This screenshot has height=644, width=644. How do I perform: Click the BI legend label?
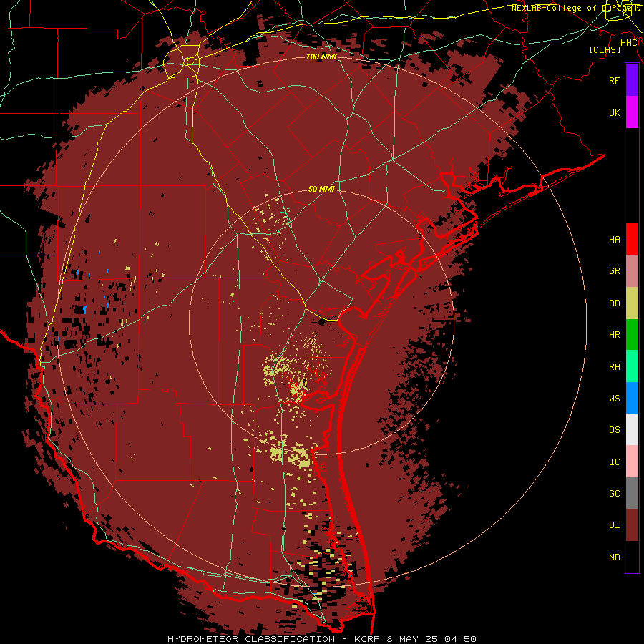click(614, 525)
